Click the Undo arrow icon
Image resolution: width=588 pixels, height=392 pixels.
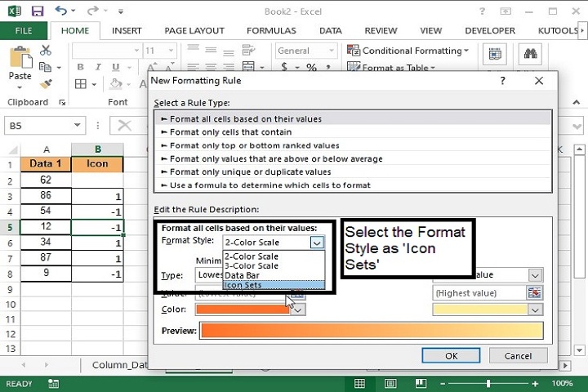[x=61, y=11]
